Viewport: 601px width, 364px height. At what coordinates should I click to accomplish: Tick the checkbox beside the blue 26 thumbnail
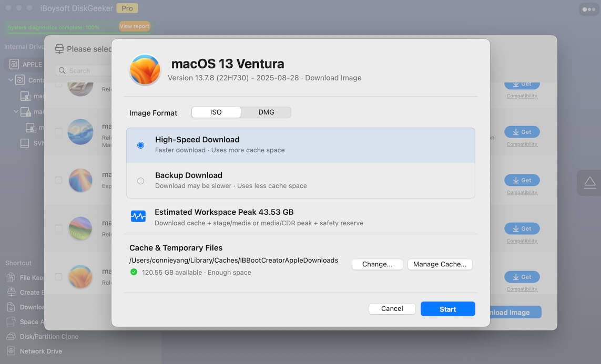(58, 132)
